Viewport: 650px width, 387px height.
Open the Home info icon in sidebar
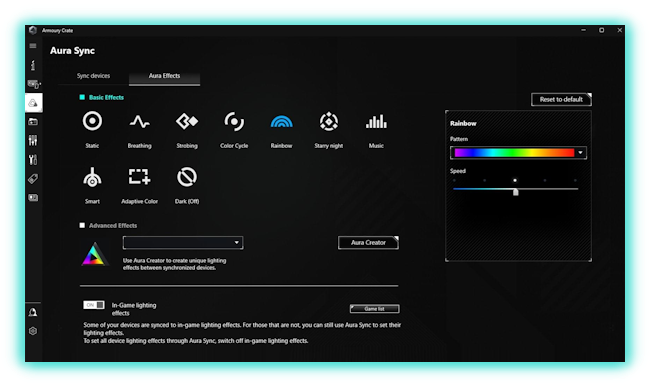[x=33, y=65]
